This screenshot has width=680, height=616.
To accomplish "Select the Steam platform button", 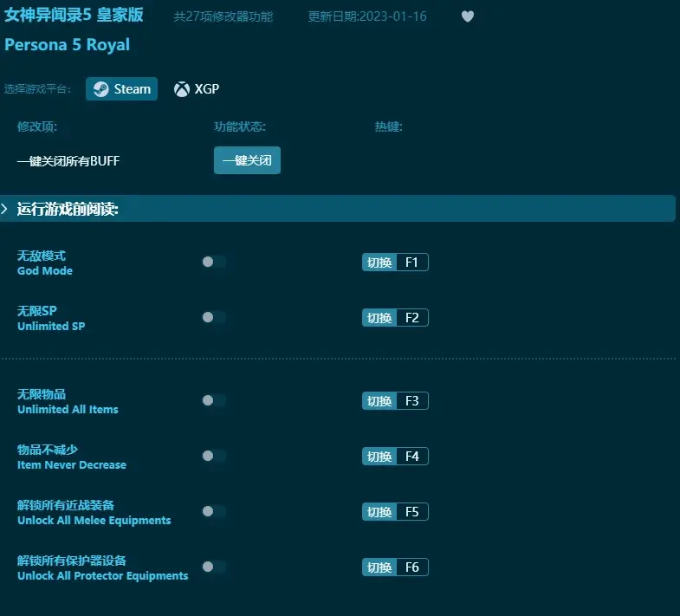I will point(121,89).
